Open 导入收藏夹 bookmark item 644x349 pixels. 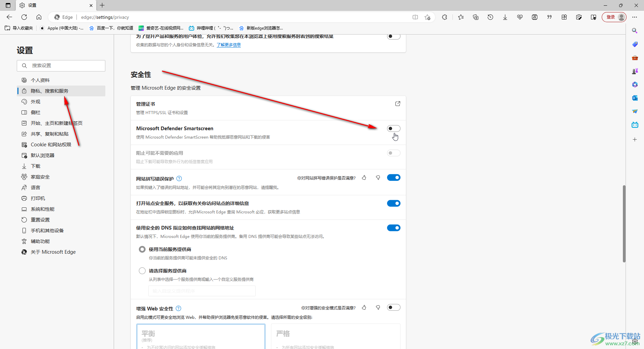click(x=19, y=28)
